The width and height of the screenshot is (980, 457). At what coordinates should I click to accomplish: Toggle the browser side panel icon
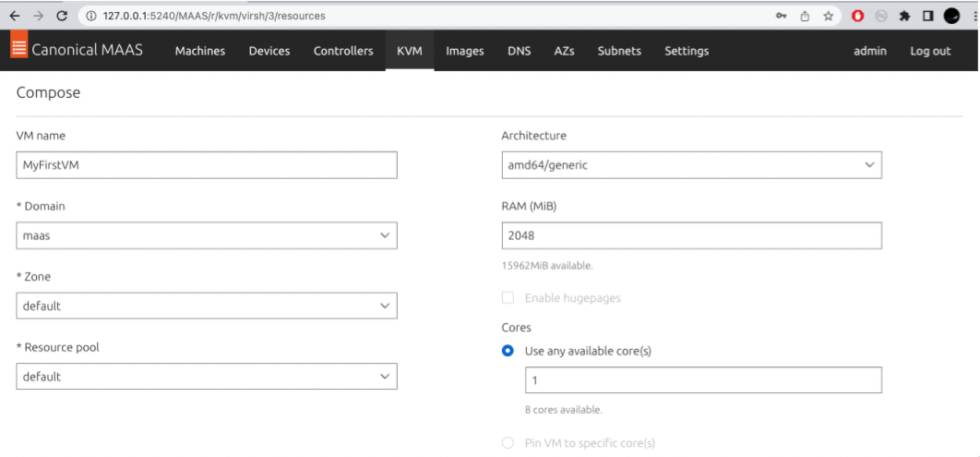[x=928, y=16]
